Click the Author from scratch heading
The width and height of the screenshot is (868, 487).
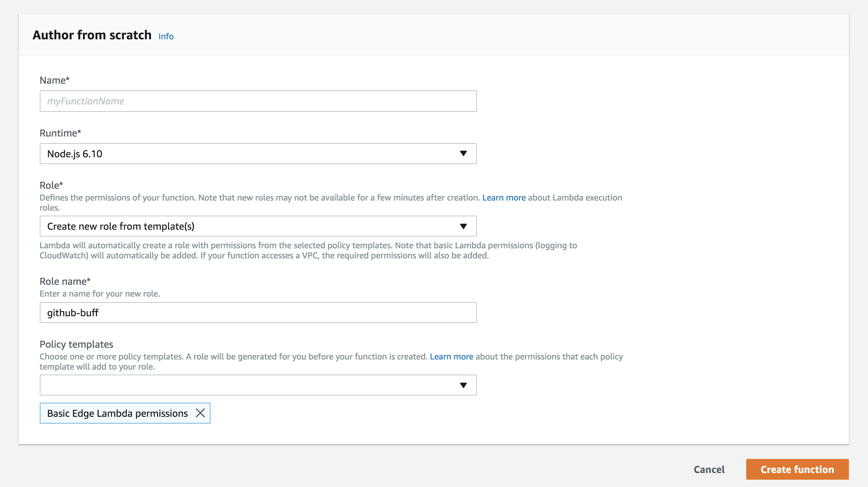(92, 35)
